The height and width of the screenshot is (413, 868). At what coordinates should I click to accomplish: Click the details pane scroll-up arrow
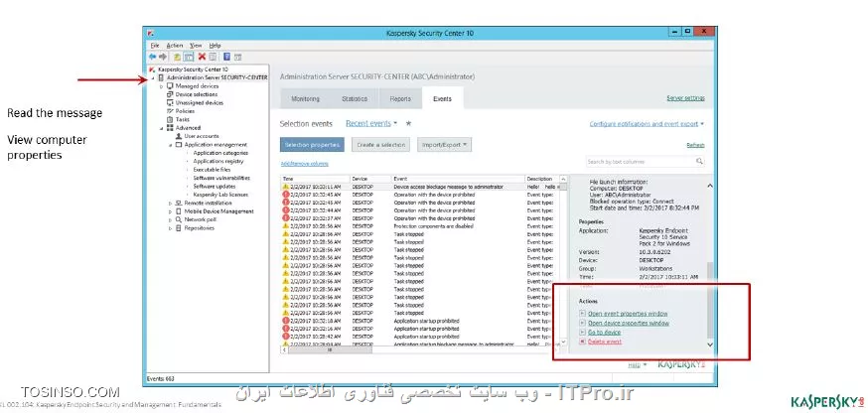click(710, 186)
